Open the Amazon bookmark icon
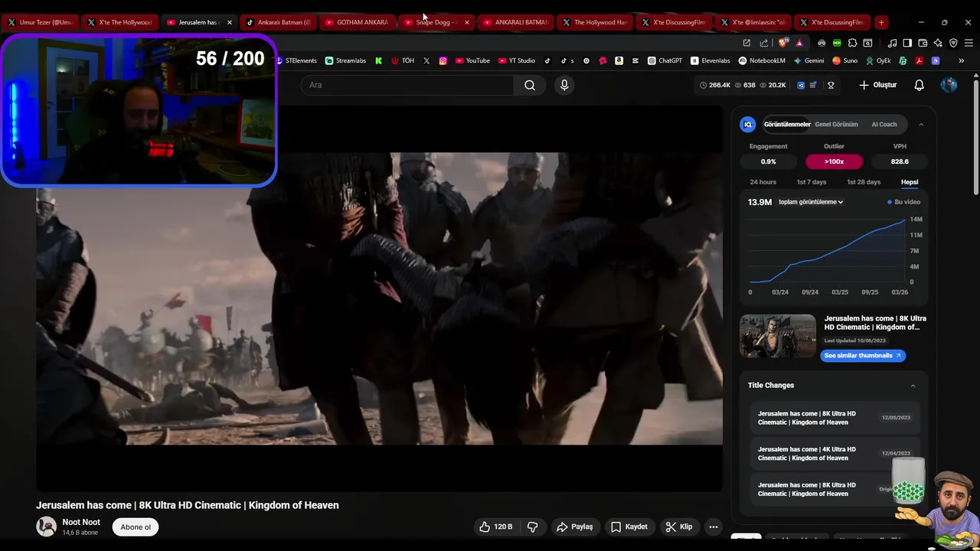980x551 pixels. tap(619, 60)
